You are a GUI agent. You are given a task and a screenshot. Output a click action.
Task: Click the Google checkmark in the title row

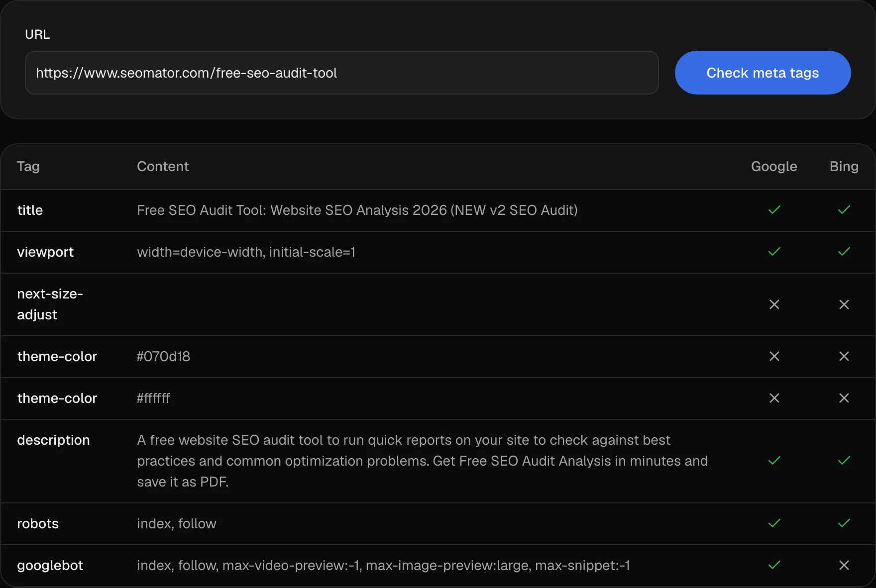click(774, 210)
